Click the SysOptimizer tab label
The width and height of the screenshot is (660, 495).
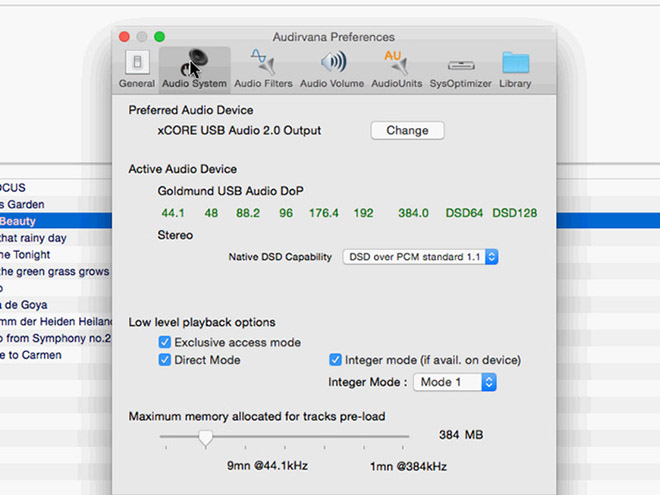click(460, 83)
